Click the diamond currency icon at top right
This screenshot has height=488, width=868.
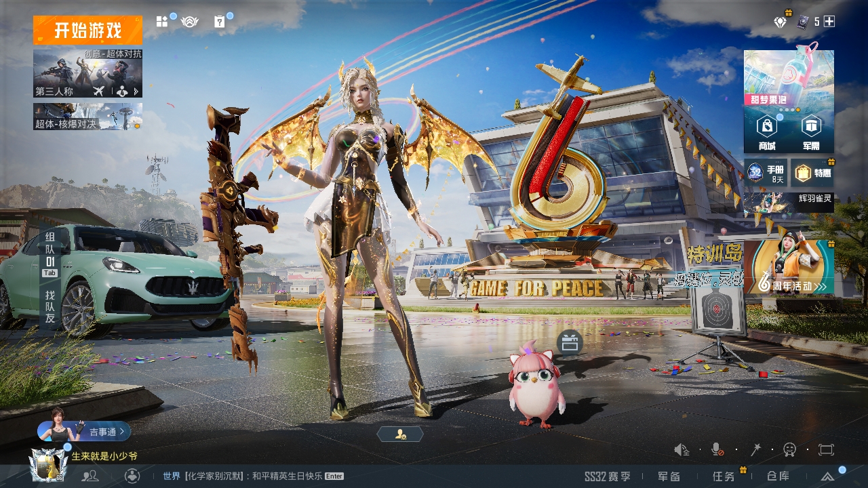tap(781, 22)
